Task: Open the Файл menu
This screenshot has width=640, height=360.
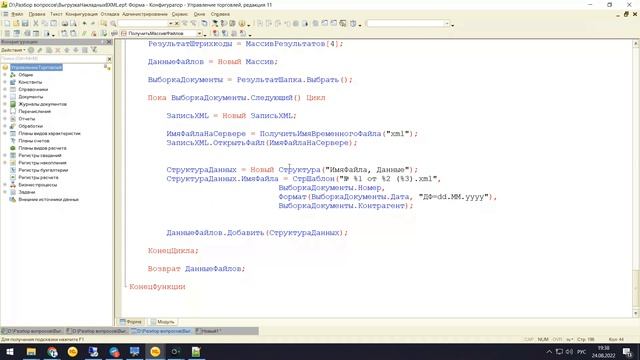Action: [17, 14]
